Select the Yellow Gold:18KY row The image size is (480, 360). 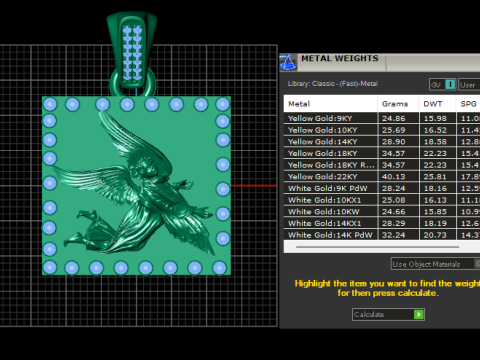coord(382,153)
